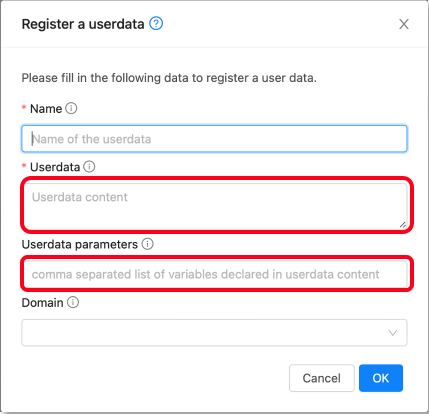Click the Domain label text

point(42,303)
